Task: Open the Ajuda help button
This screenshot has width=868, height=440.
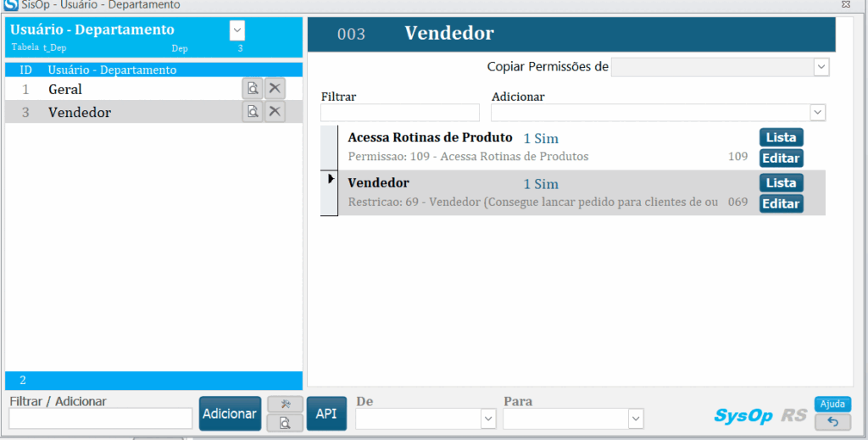Action: pyautogui.click(x=832, y=404)
